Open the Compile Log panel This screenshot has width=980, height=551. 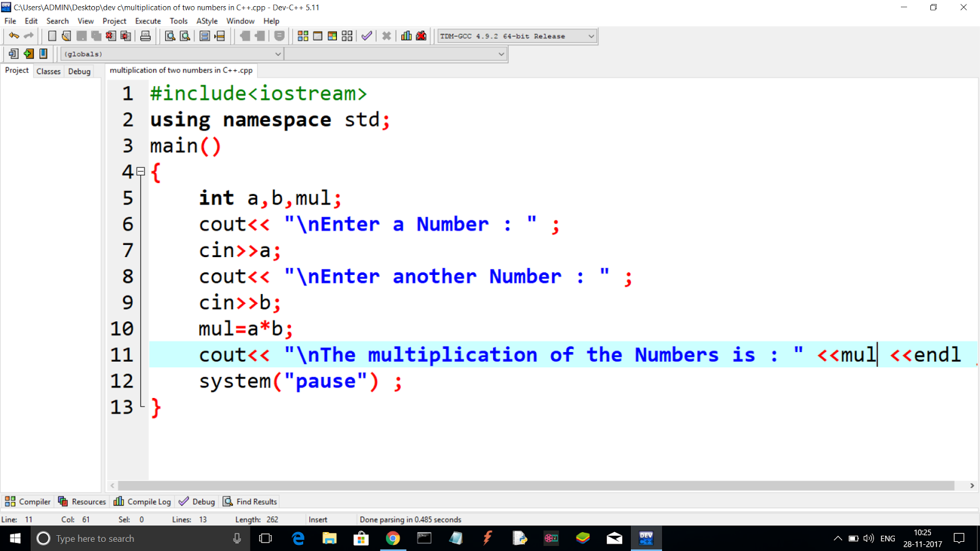[142, 501]
